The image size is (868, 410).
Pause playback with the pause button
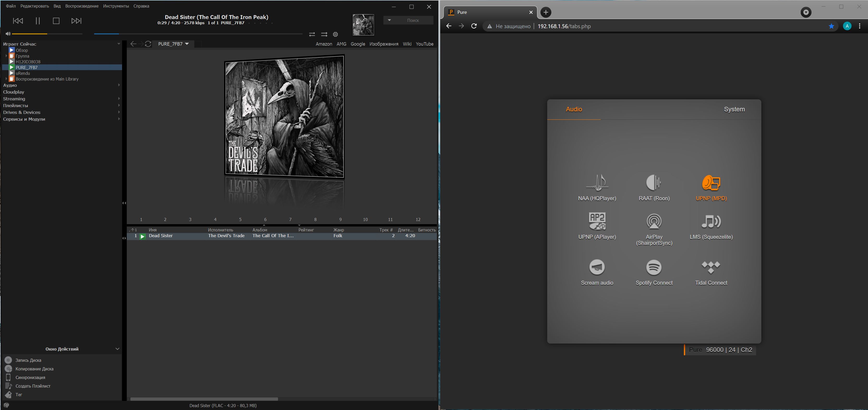pyautogui.click(x=38, y=21)
